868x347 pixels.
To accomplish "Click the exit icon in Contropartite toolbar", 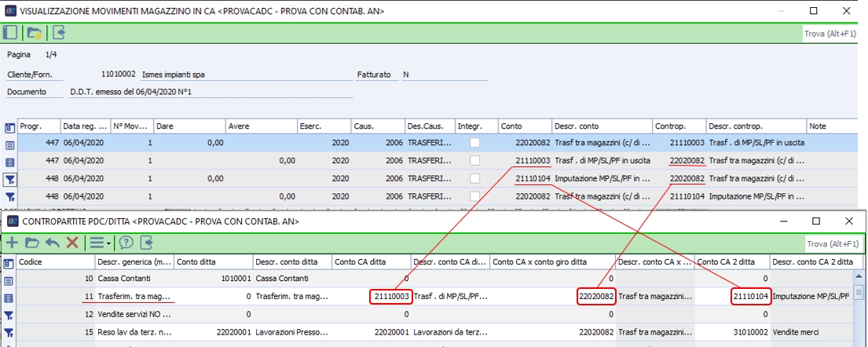I will pos(145,243).
